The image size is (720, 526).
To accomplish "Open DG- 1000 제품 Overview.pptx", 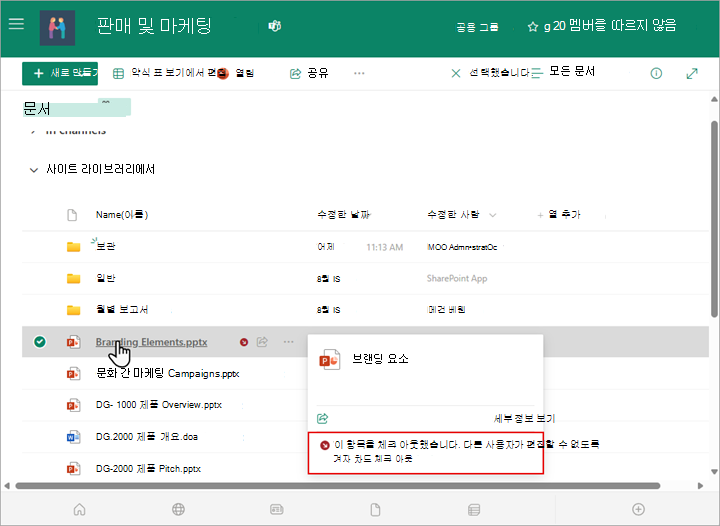I will (x=159, y=405).
